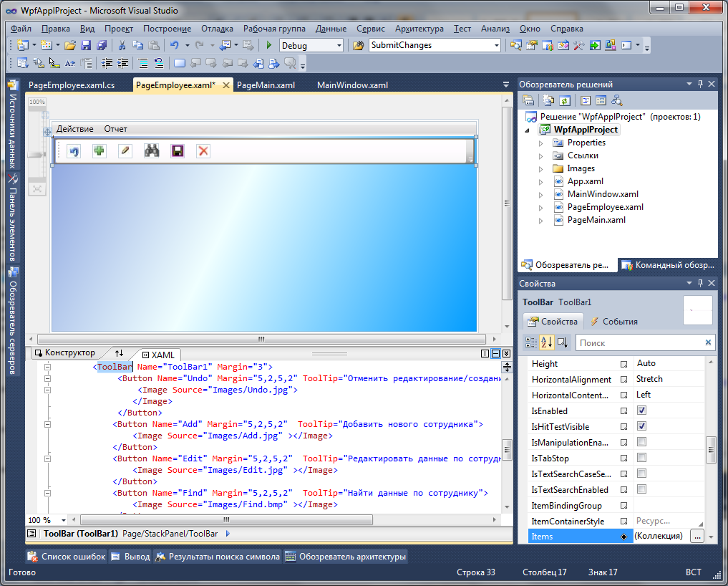Open the SubmitChanges combo box
This screenshot has width=728, height=586.
496,46
